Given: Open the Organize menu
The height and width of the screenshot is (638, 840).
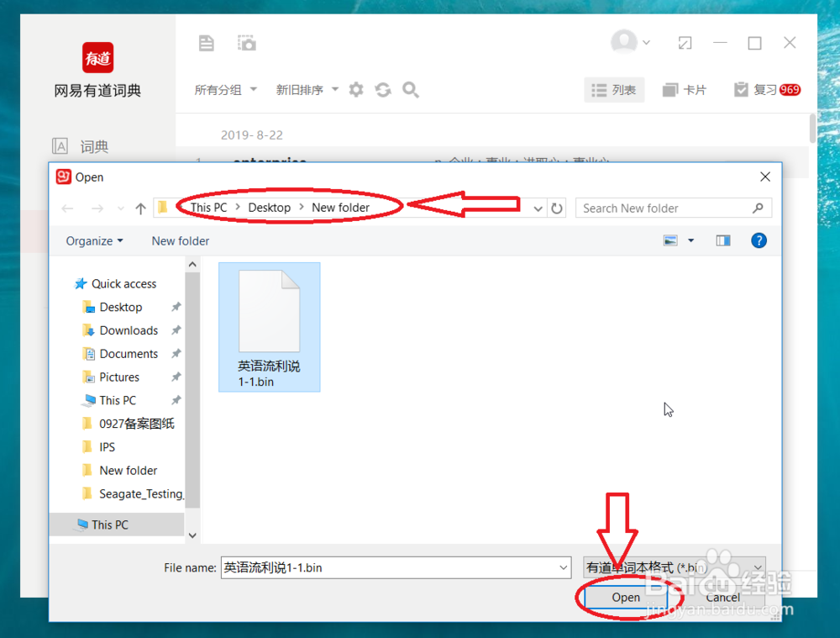Looking at the screenshot, I should coord(94,240).
